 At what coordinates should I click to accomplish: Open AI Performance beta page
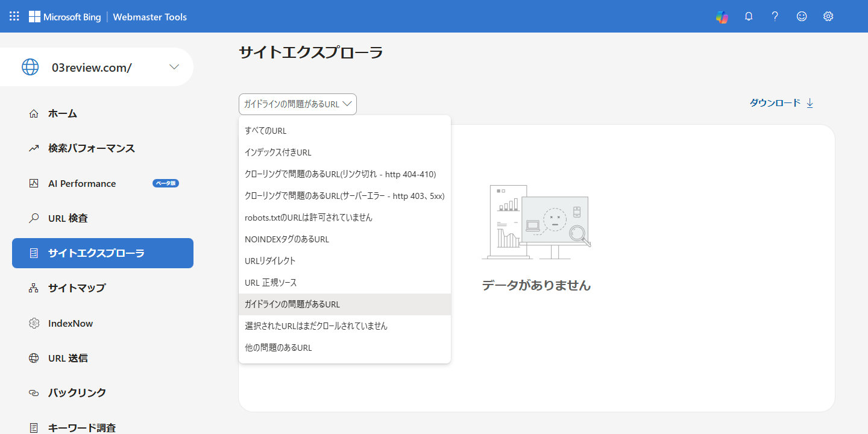[x=82, y=183]
